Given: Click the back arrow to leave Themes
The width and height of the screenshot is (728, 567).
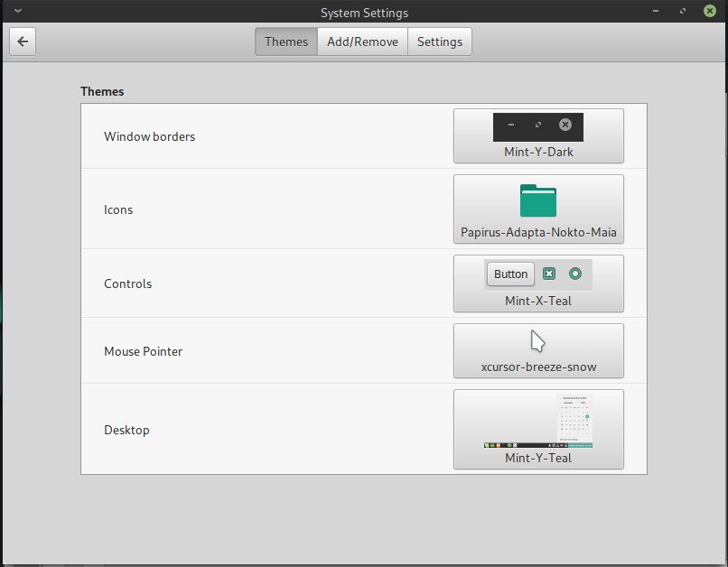Looking at the screenshot, I should (x=22, y=41).
